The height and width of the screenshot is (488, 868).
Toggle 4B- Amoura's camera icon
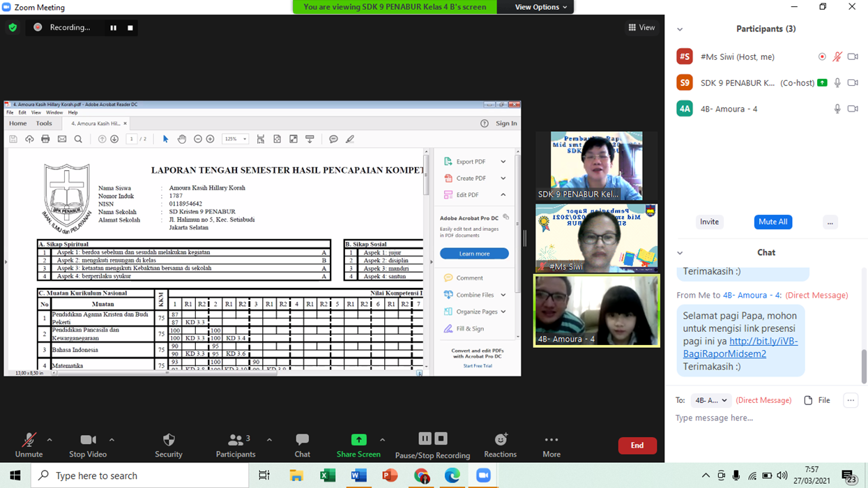tap(853, 109)
